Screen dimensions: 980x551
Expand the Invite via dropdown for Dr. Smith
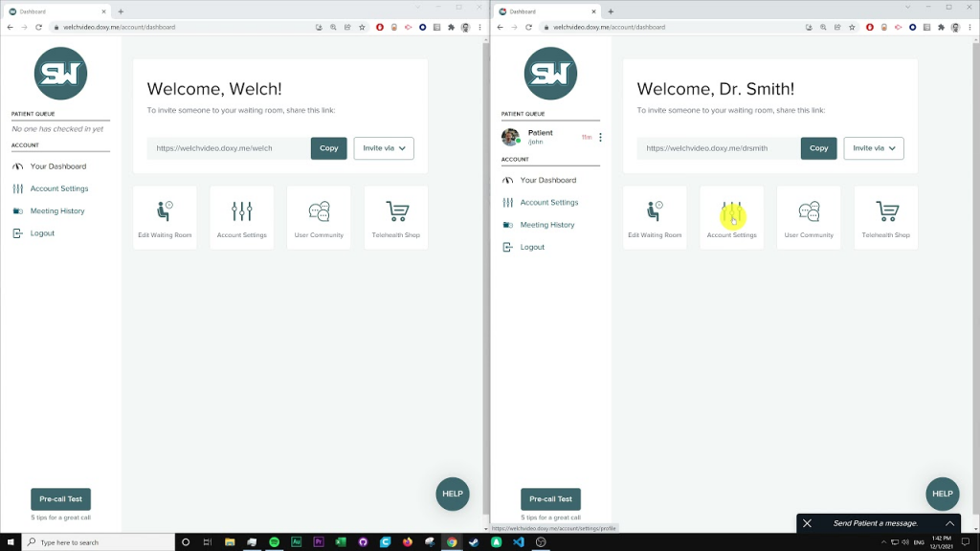click(x=873, y=148)
